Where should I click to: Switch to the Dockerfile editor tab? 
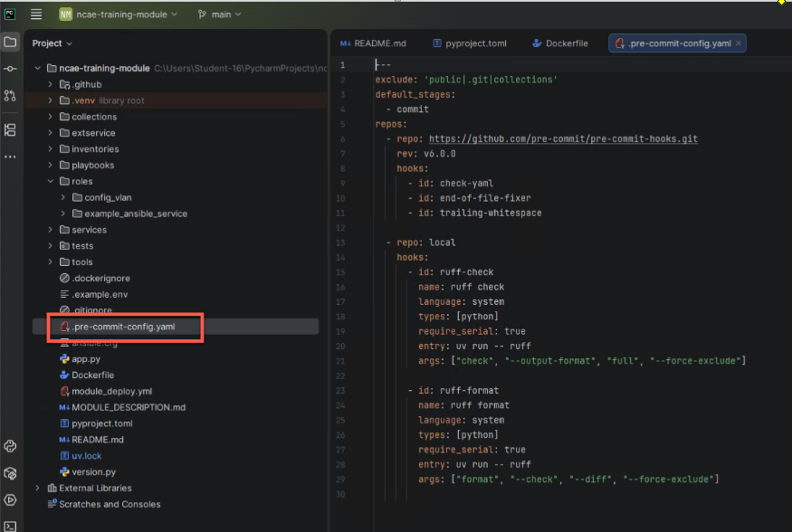(x=560, y=43)
